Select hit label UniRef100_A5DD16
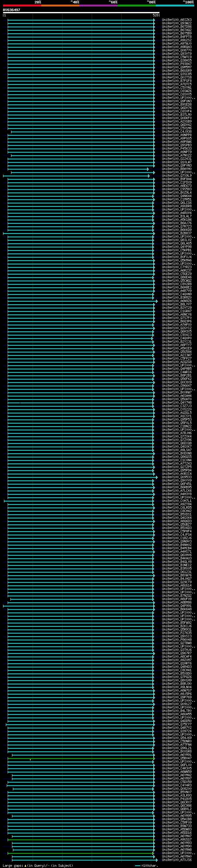 tap(177, 833)
